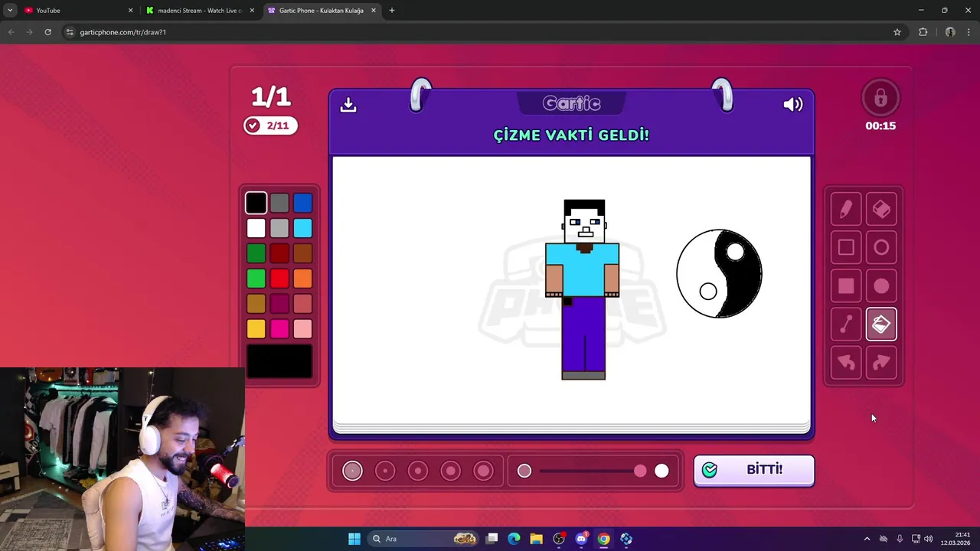Click the drawing canvas Steve figure
Screen dimensions: 980x551
click(x=583, y=289)
